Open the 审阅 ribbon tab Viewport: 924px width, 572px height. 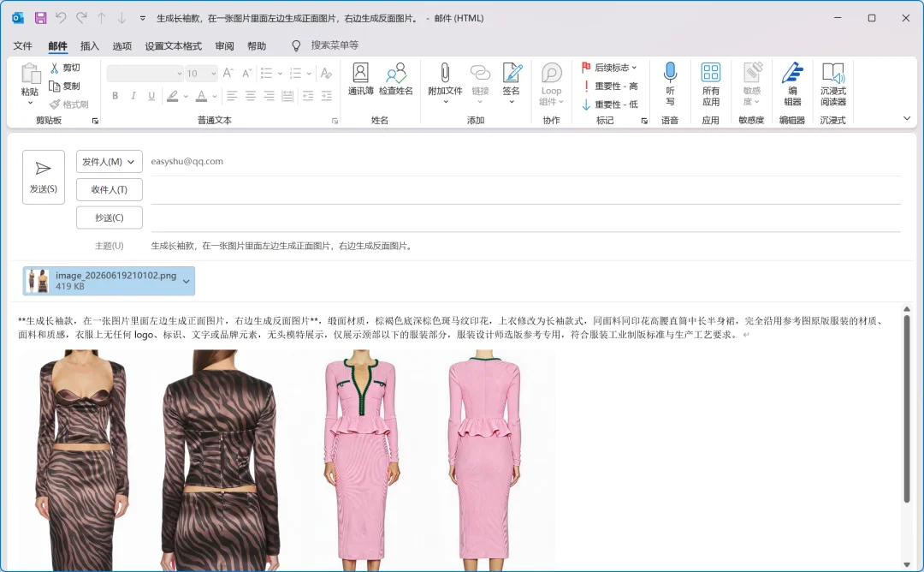224,46
